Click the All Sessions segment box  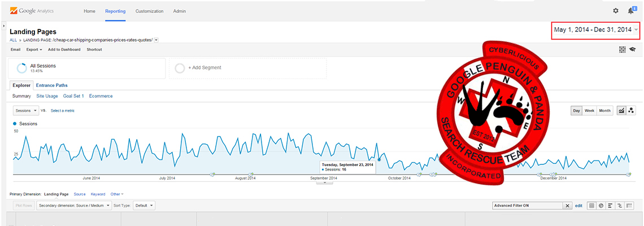86,68
